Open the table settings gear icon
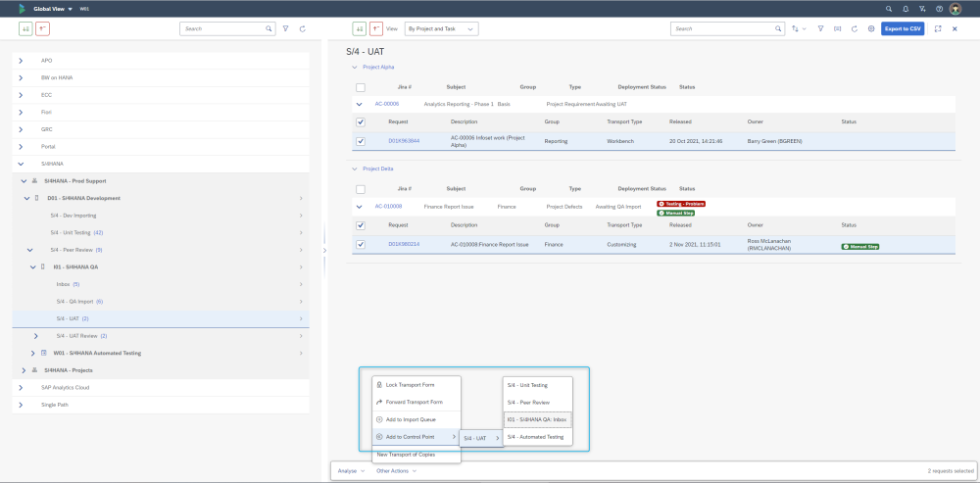Viewport: 980px width, 483px height. coord(871,29)
